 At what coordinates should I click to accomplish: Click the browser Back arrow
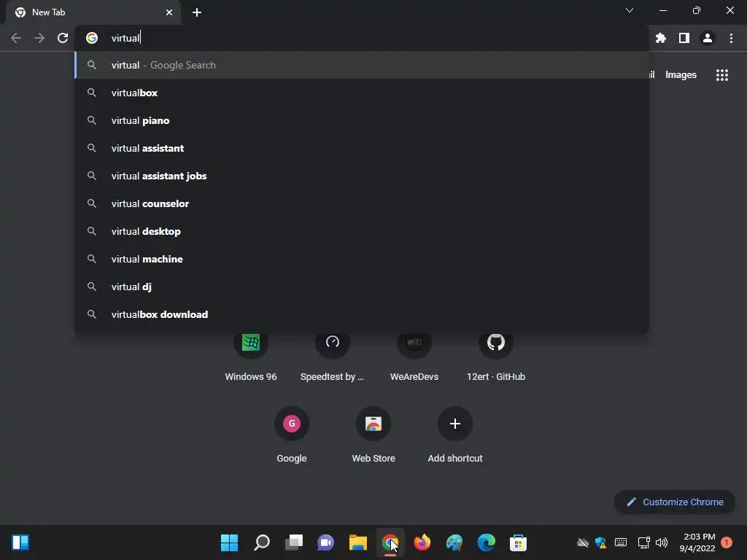(16, 38)
